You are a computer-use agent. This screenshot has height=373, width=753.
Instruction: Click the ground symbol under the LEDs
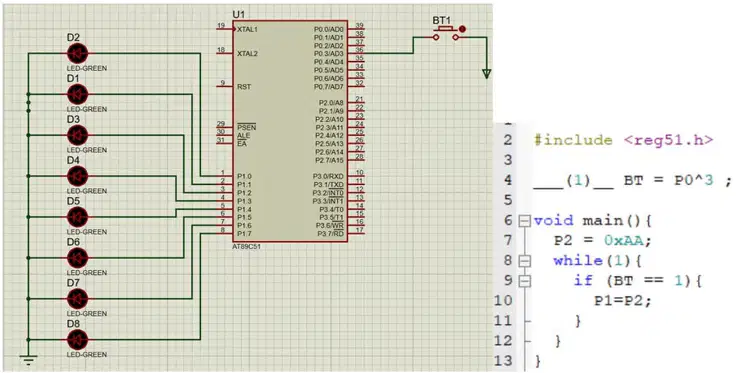(29, 357)
